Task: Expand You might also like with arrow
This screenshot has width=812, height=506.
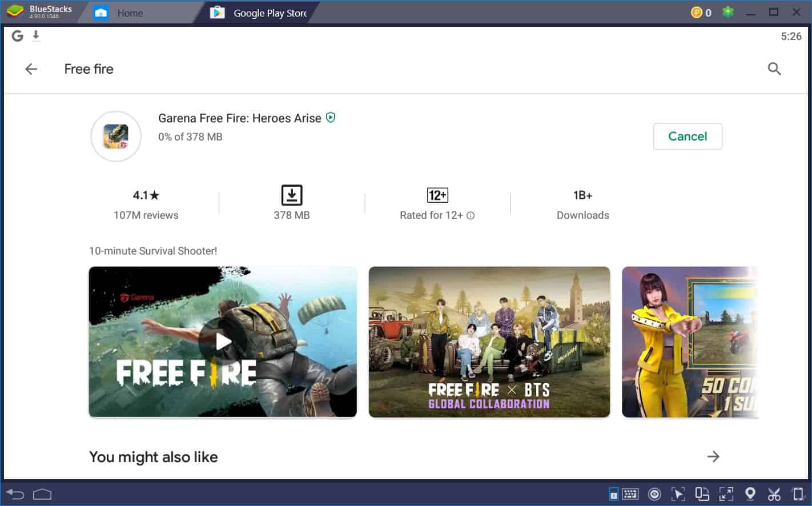Action: 713,456
